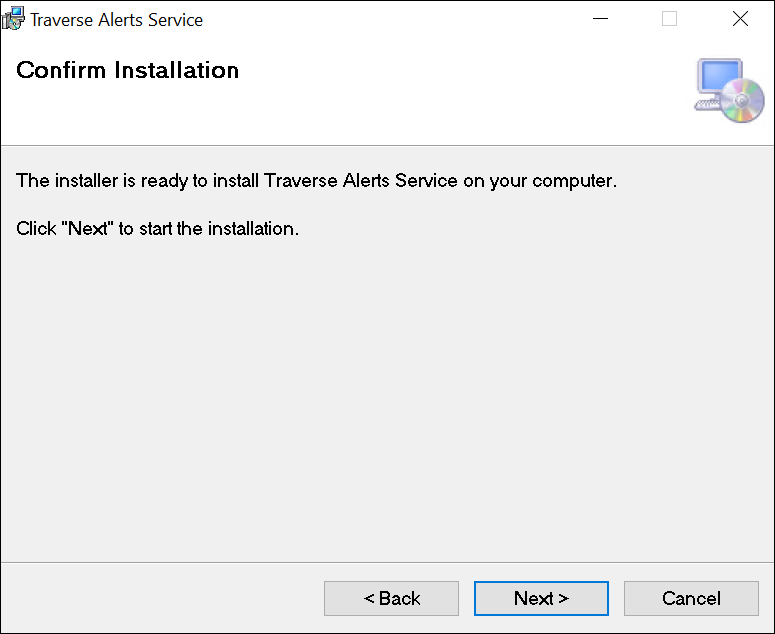Screen dimensions: 775x634
Task: Click the Confirm Installation heading
Action: tap(128, 70)
